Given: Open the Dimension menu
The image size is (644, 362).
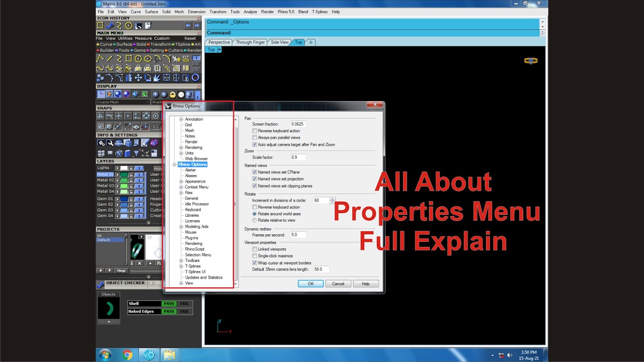Looking at the screenshot, I should [197, 12].
